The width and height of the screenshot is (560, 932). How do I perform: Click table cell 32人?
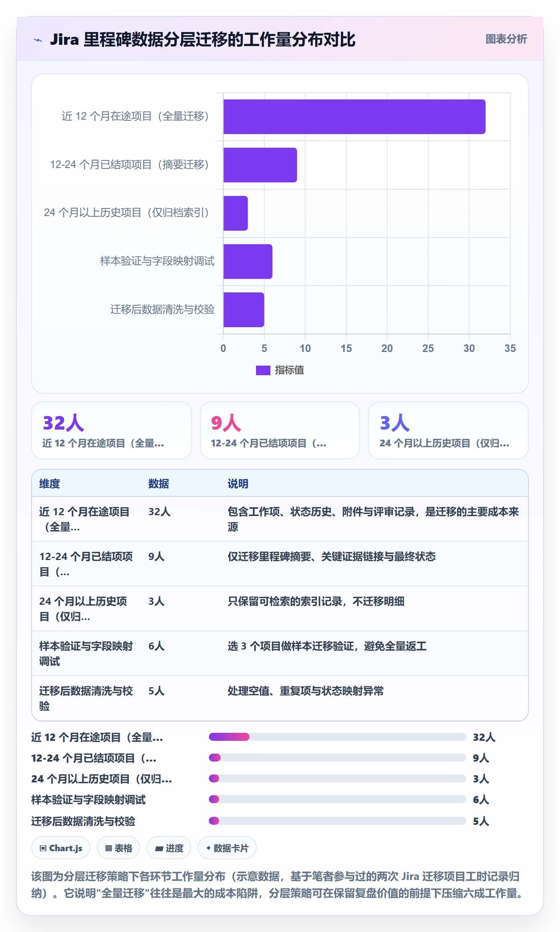tap(160, 512)
